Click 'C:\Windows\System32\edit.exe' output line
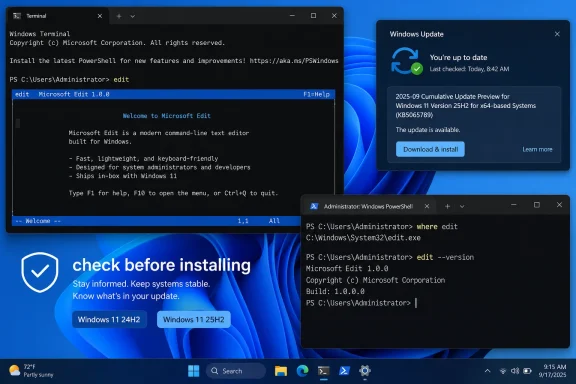Viewport: 576px width, 384px height. [363, 238]
